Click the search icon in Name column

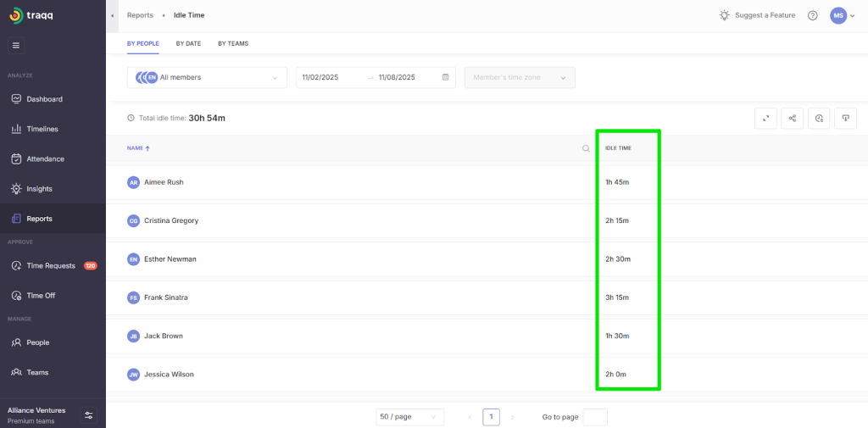[585, 148]
